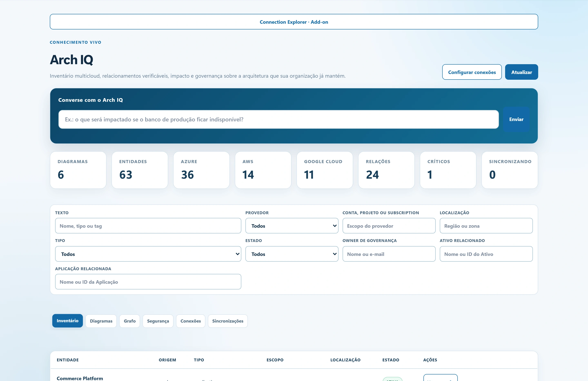Click the Aplicação relacionada field
Image resolution: width=588 pixels, height=381 pixels.
[x=148, y=281]
